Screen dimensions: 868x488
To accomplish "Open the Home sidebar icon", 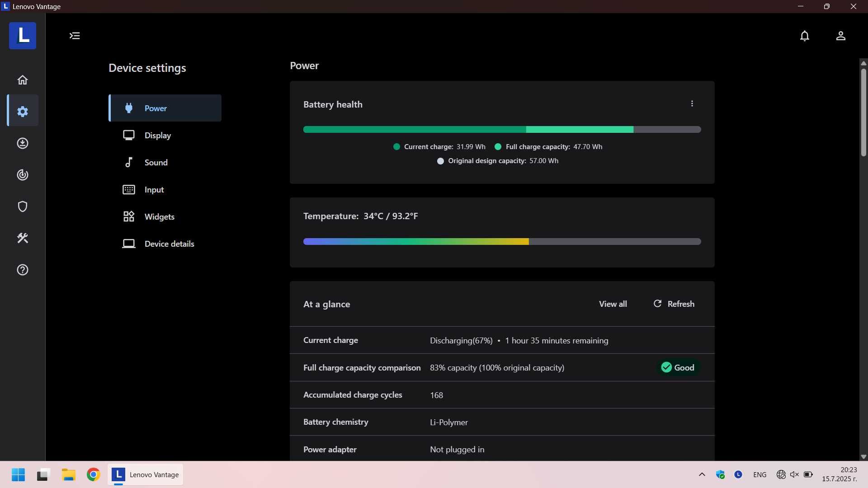I will 23,80.
